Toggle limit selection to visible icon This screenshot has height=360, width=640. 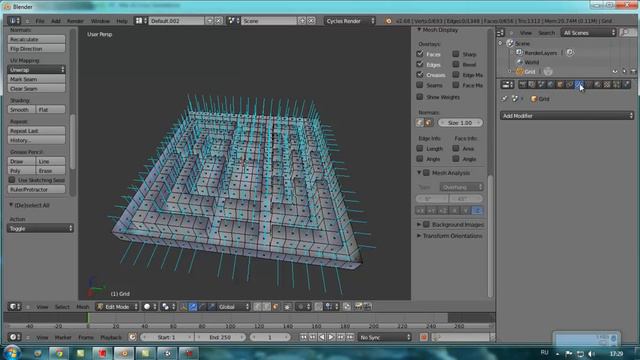click(x=287, y=307)
